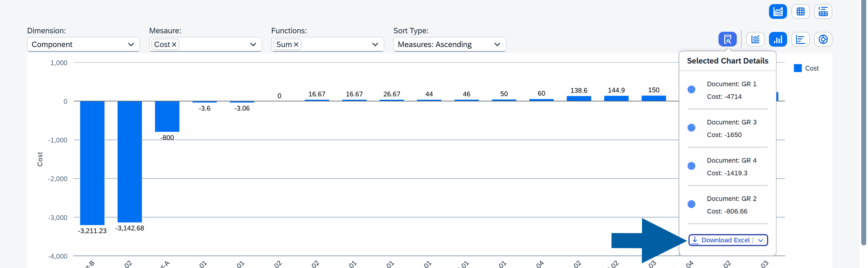The width and height of the screenshot is (868, 268).
Task: Select the donut chart type icon
Action: pyautogui.click(x=823, y=39)
